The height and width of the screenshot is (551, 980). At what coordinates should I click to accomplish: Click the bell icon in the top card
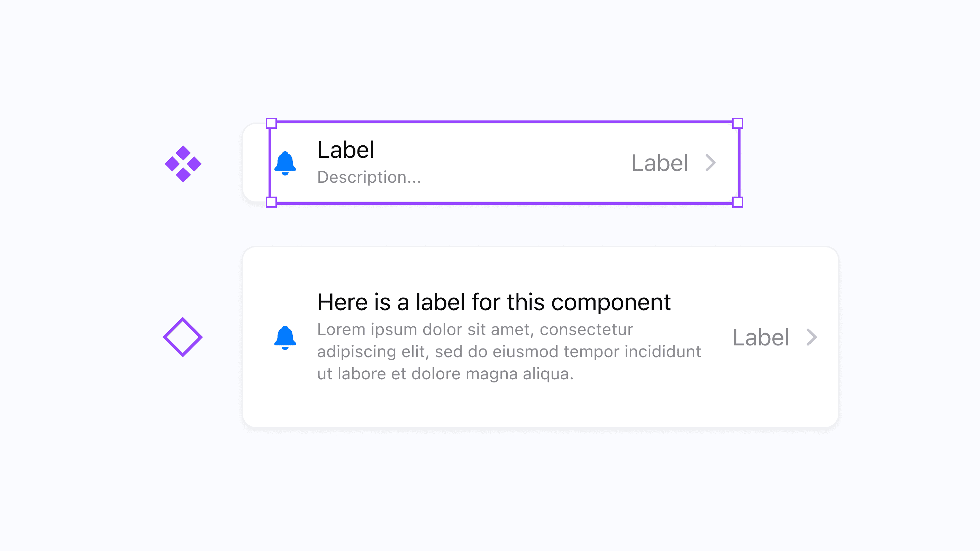[x=285, y=163]
